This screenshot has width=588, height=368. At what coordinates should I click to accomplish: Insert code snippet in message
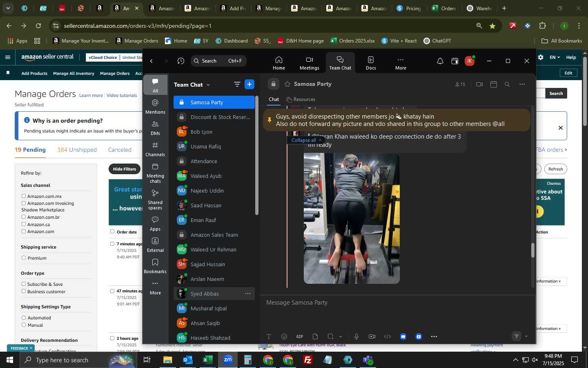tap(388, 337)
